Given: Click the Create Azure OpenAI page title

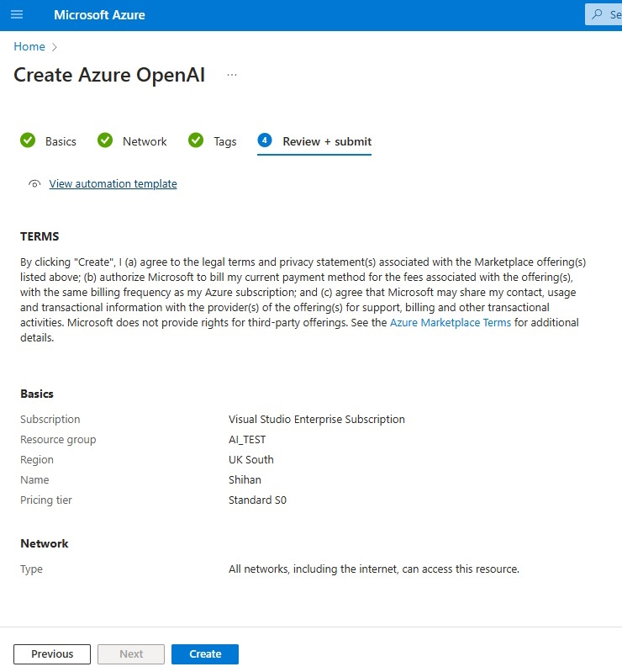Looking at the screenshot, I should pyautogui.click(x=109, y=75).
